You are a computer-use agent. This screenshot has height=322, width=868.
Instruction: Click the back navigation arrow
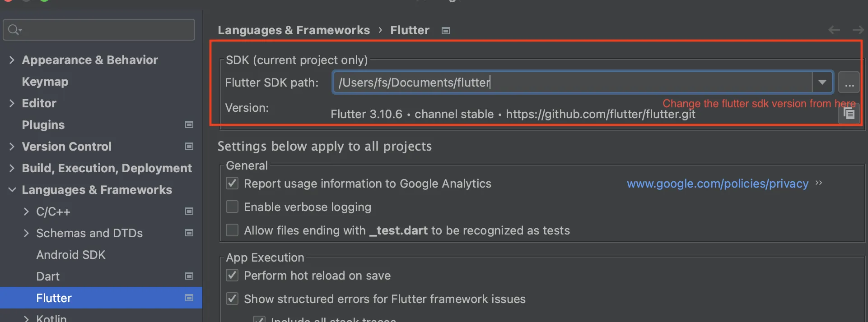pyautogui.click(x=834, y=30)
